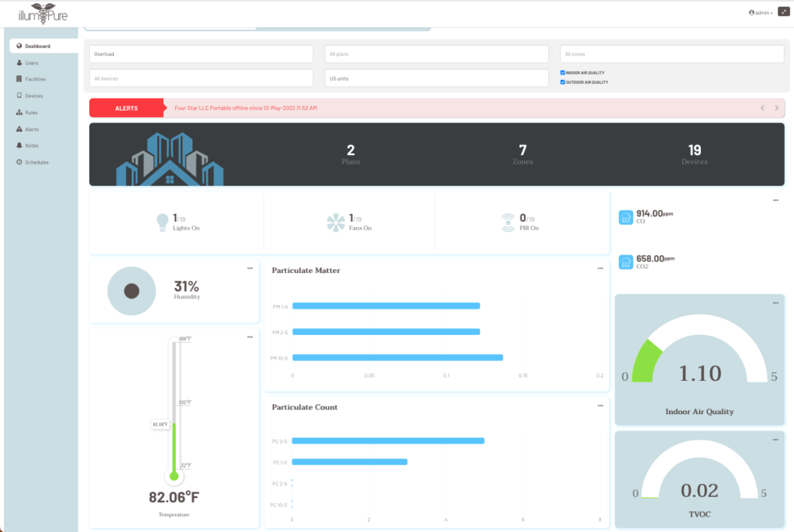Open the All plans dropdown
794x532 pixels.
point(437,54)
